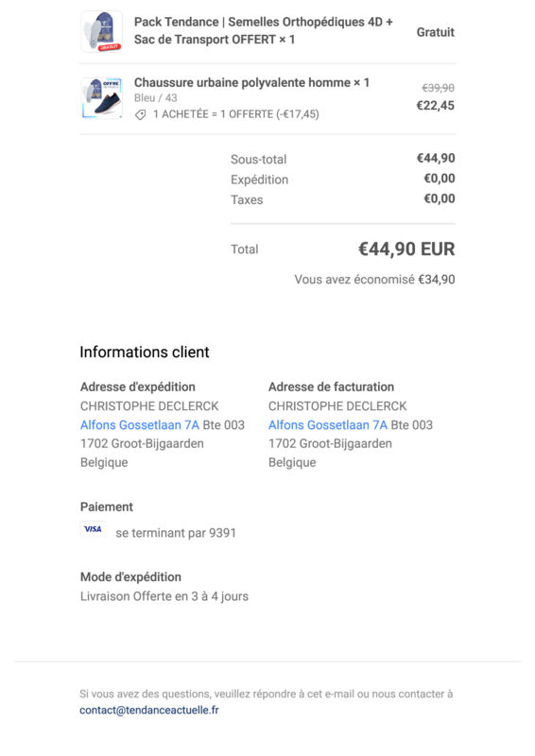
Task: Click the €44,90 EUR total amount
Action: tap(406, 249)
